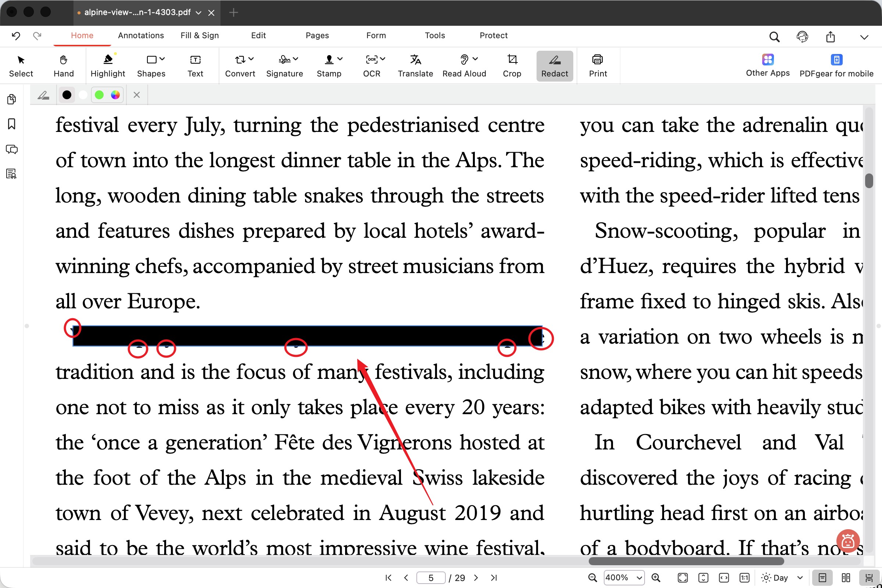Image resolution: width=882 pixels, height=588 pixels.
Task: Expand the Shapes dropdown arrow
Action: click(x=162, y=59)
